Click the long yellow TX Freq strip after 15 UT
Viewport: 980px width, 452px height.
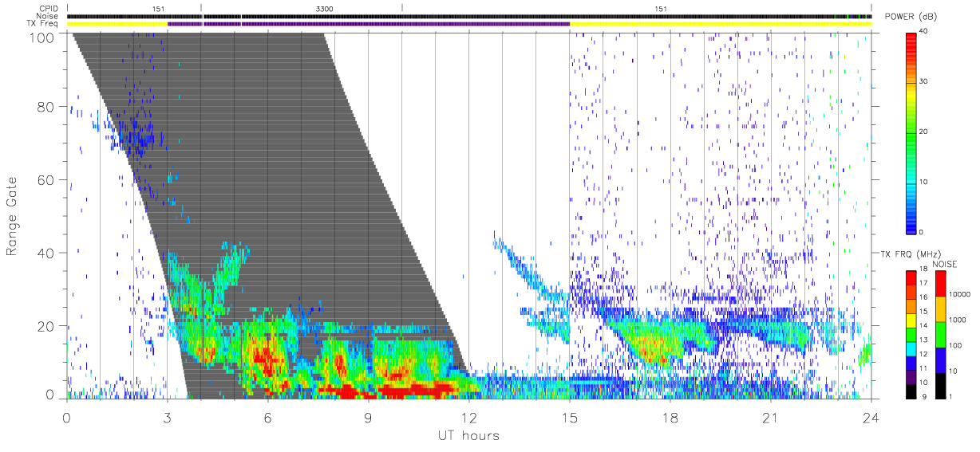pos(720,24)
